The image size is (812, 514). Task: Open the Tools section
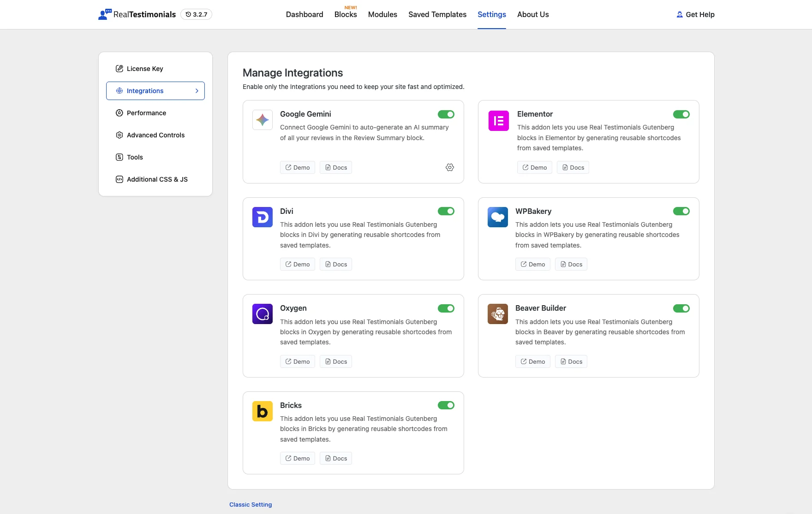[x=155, y=157]
